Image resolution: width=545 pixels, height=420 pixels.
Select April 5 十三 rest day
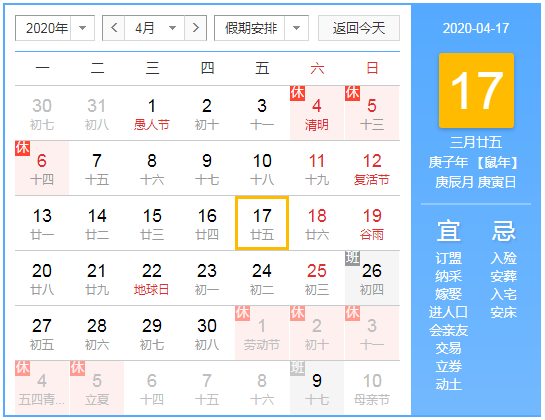tap(372, 113)
